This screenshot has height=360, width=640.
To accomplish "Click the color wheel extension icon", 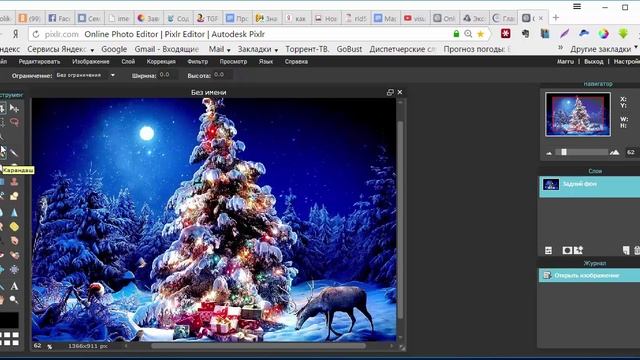I will coord(603,34).
